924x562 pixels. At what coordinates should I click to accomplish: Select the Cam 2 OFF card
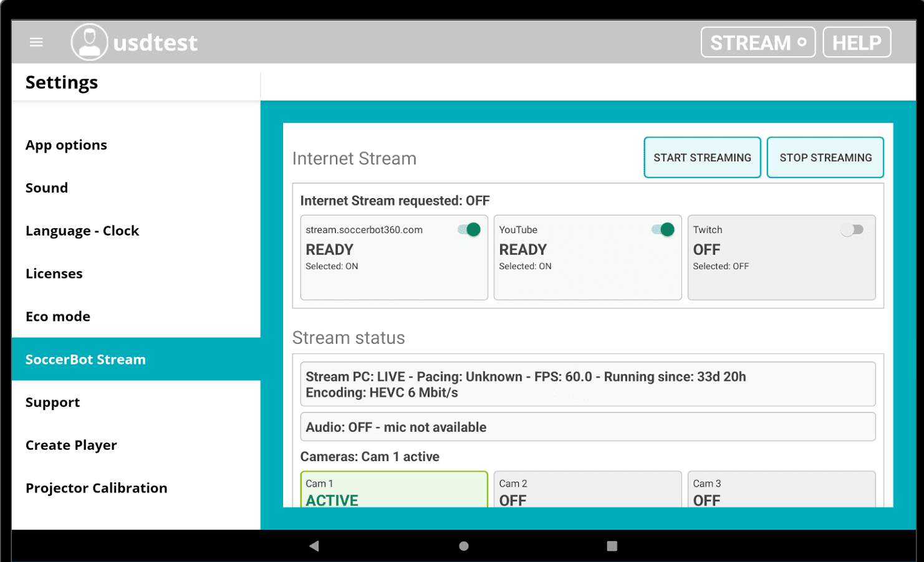click(x=587, y=490)
